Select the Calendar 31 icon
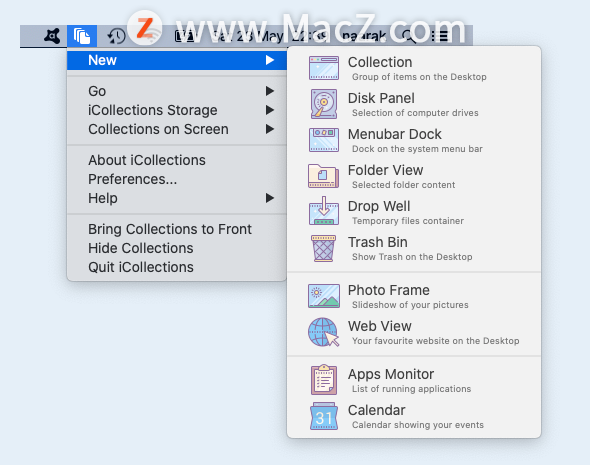Viewport: 590px width, 465px height. (324, 416)
